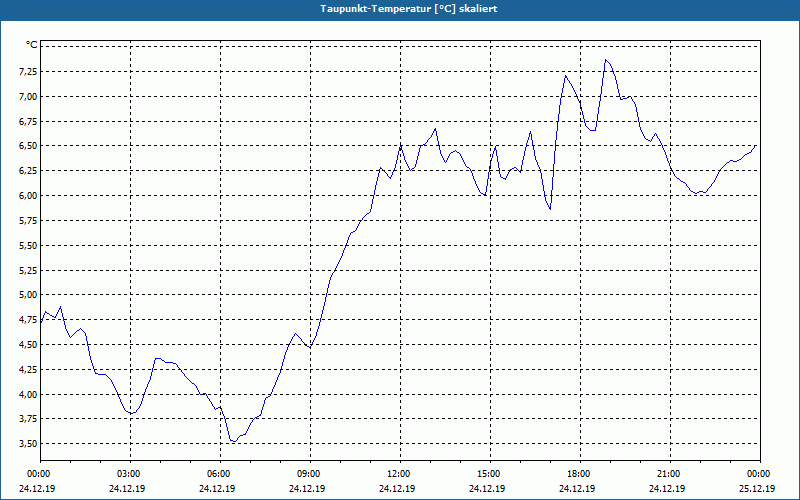The image size is (800, 500).
Task: Click the x-axis time label 03:00
Action: 130,474
